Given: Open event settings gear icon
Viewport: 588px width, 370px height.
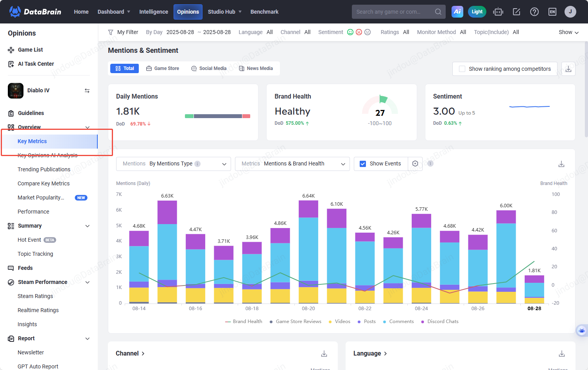Looking at the screenshot, I should tap(415, 163).
